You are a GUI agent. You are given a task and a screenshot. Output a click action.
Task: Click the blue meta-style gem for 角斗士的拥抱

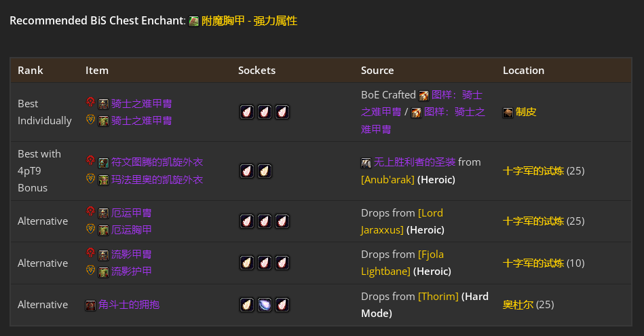[x=265, y=305]
